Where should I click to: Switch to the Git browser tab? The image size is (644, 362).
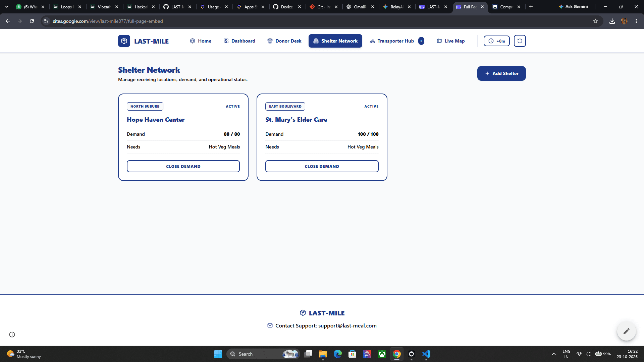coord(324,7)
